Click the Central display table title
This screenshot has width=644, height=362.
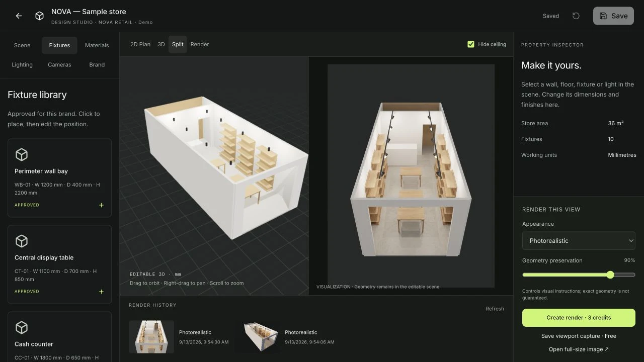pos(44,257)
